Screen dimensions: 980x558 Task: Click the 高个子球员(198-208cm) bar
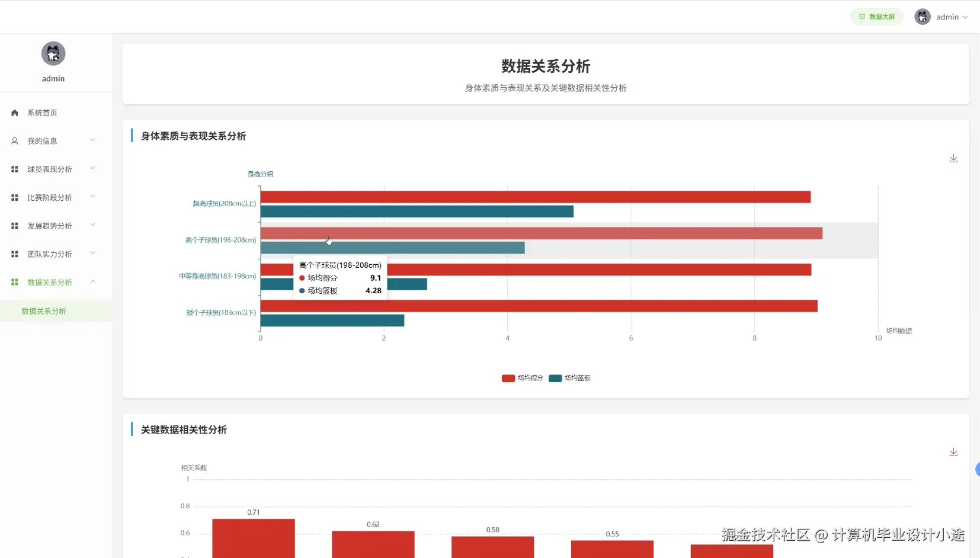click(x=533, y=233)
